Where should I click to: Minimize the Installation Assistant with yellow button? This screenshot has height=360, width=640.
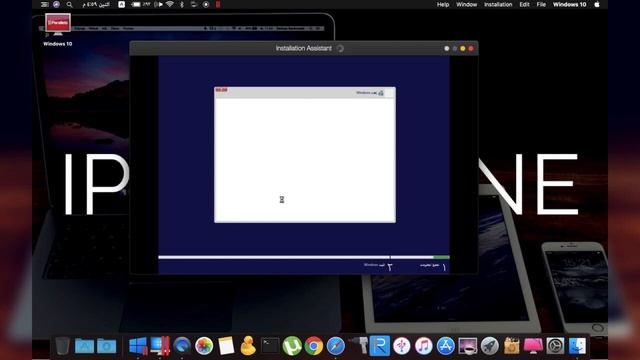point(462,48)
